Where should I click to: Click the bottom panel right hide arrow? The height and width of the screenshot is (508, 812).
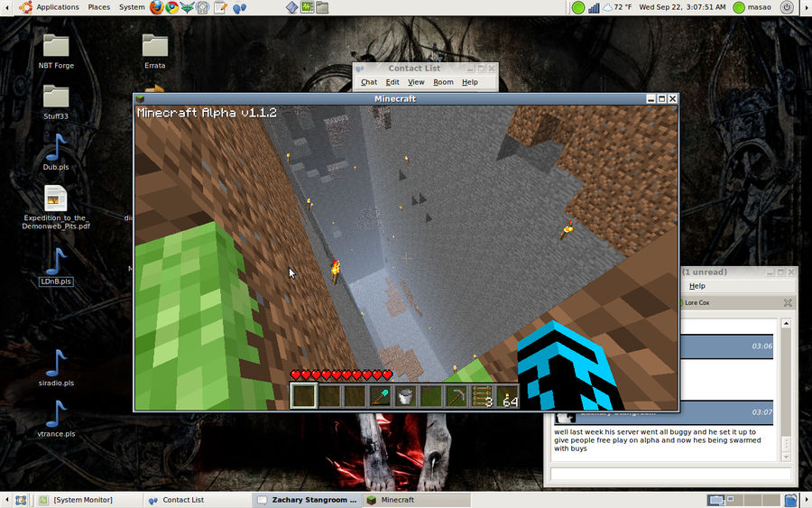(x=806, y=500)
